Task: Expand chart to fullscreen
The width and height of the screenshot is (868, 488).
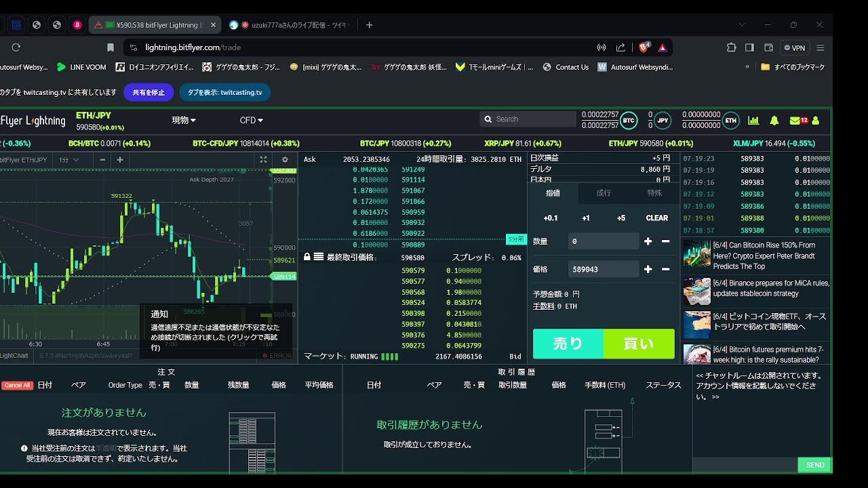Action: coord(263,160)
